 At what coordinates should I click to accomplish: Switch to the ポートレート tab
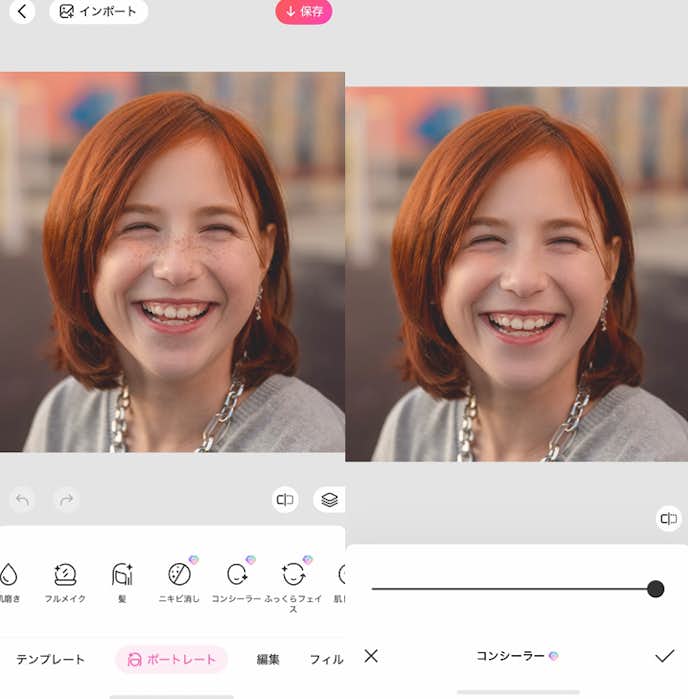172,659
